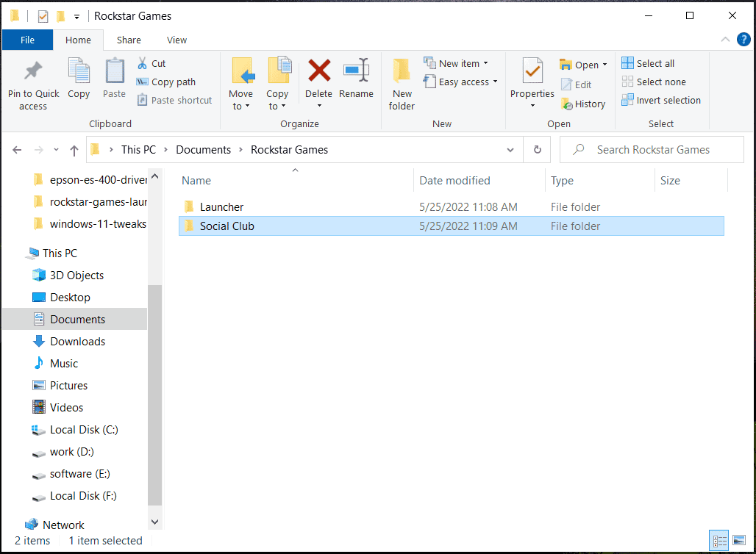
Task: Click Documents in address breadcrumb
Action: point(203,150)
